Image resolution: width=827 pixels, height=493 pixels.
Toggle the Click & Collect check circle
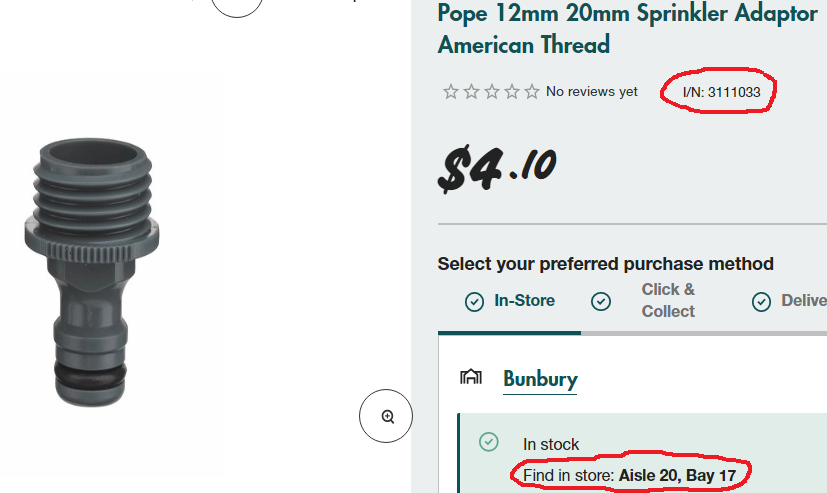(x=601, y=301)
